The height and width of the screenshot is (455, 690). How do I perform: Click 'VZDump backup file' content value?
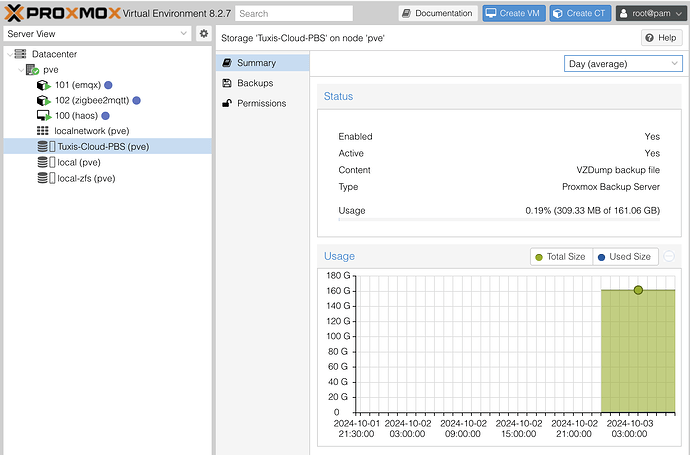click(x=618, y=170)
